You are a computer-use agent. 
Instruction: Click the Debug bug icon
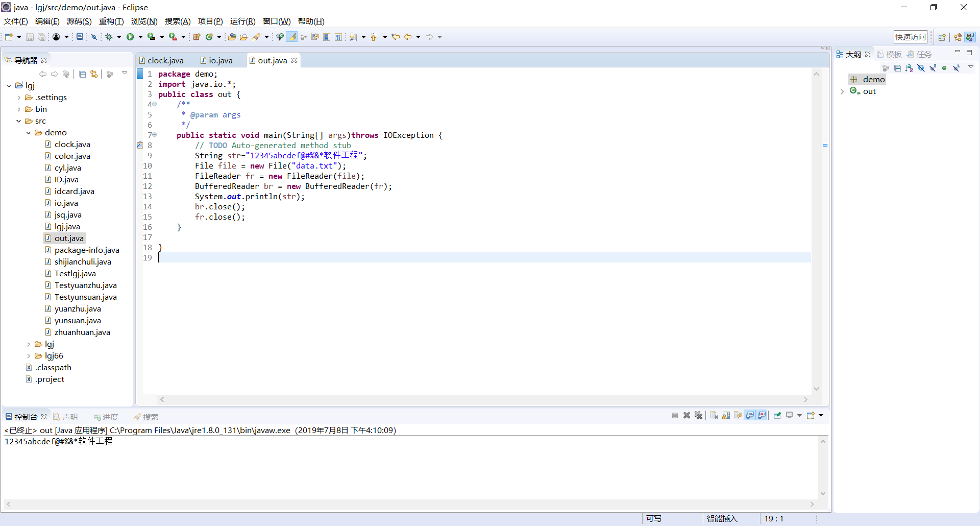109,37
